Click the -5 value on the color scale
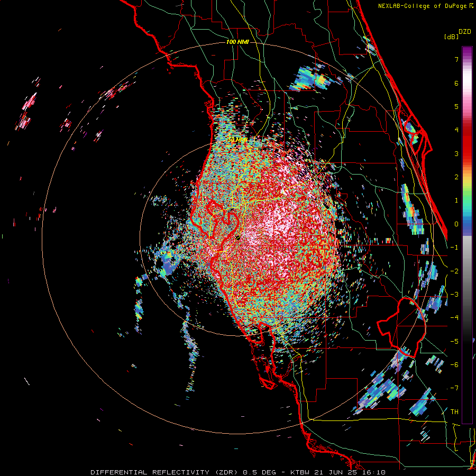Screen dimensions: 476x476 pos(454,342)
